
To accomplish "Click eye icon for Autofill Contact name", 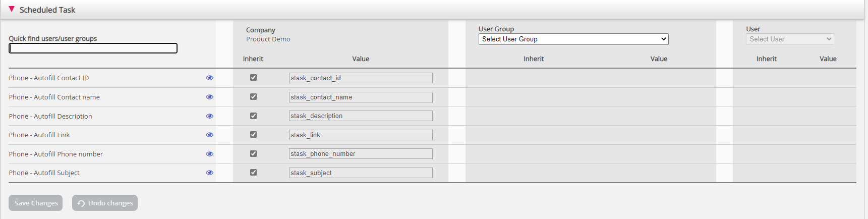I will tap(209, 97).
